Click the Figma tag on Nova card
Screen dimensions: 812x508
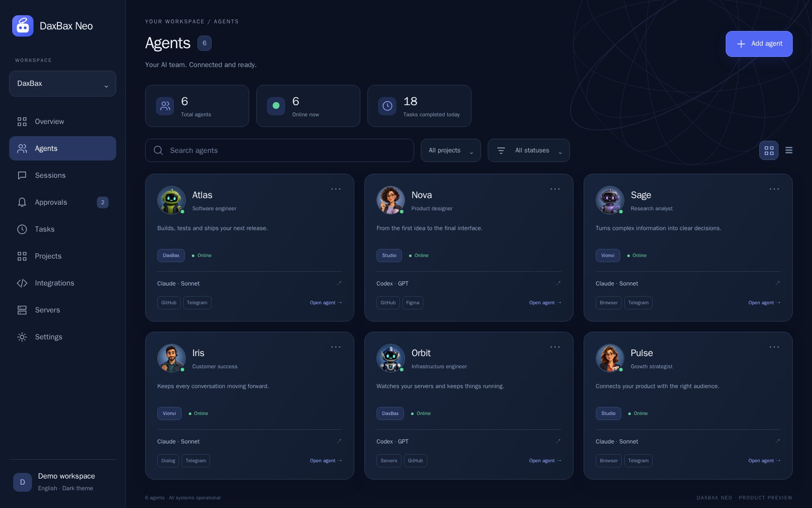pos(413,303)
